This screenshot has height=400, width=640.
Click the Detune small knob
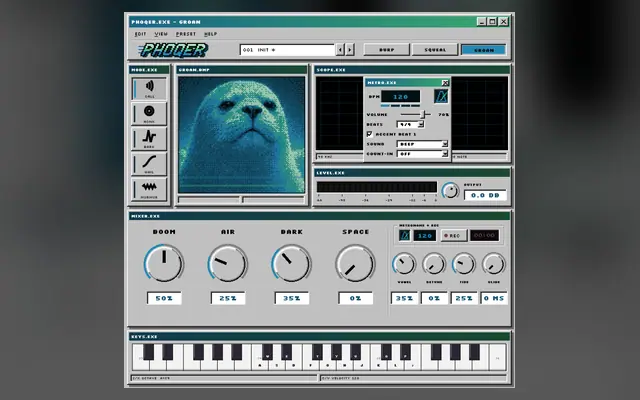click(x=434, y=264)
